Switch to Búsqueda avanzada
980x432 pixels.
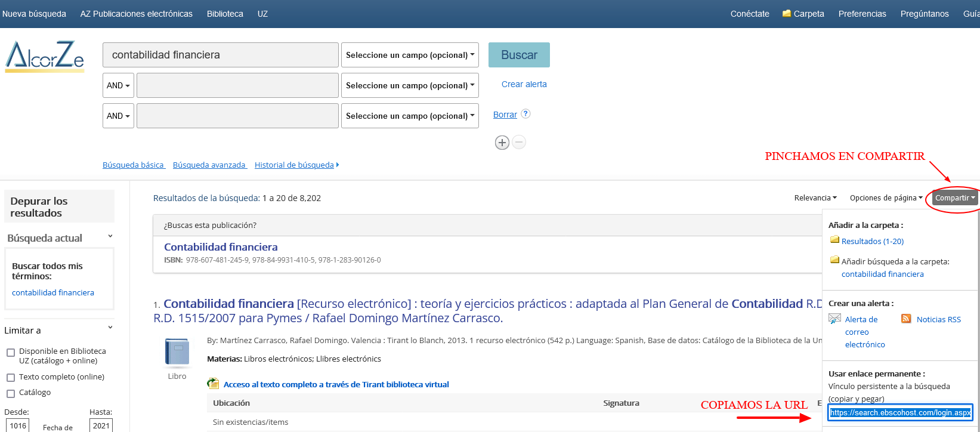click(x=209, y=165)
